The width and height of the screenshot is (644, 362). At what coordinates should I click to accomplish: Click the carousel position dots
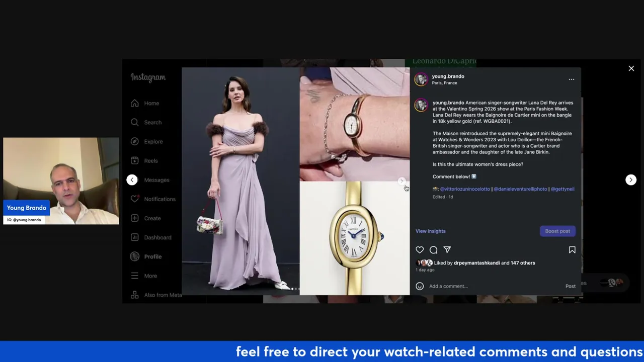coord(296,289)
